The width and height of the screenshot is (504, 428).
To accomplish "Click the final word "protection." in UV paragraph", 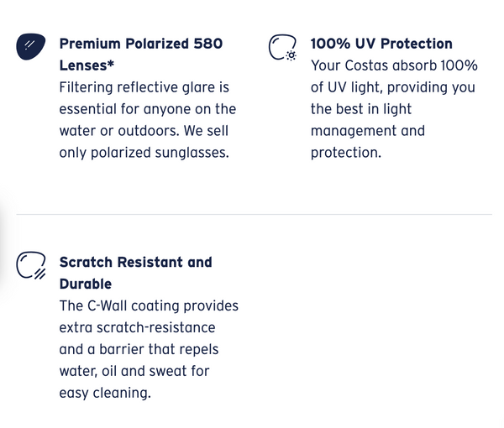I will point(346,153).
